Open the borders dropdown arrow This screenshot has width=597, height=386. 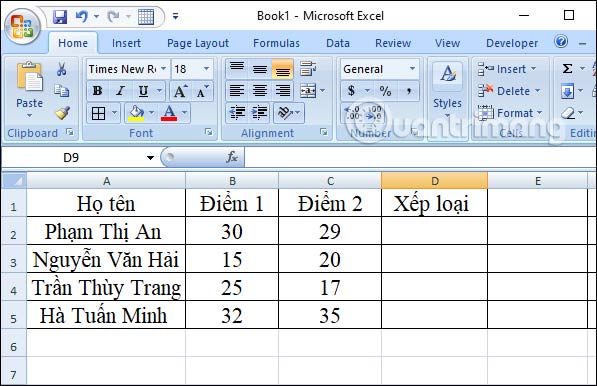tap(114, 113)
